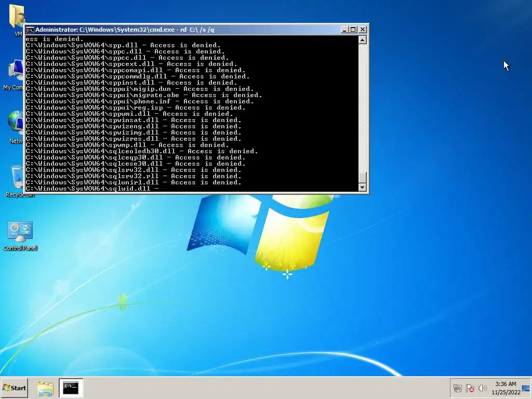Click the line for sppcommdlg.dll
The image size is (532, 399).
point(137,76)
